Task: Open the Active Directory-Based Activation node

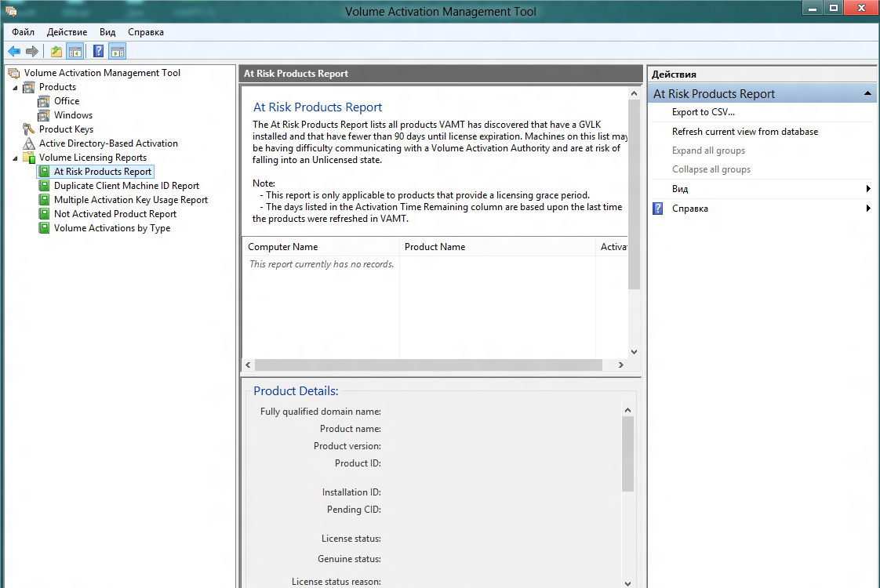Action: (108, 143)
